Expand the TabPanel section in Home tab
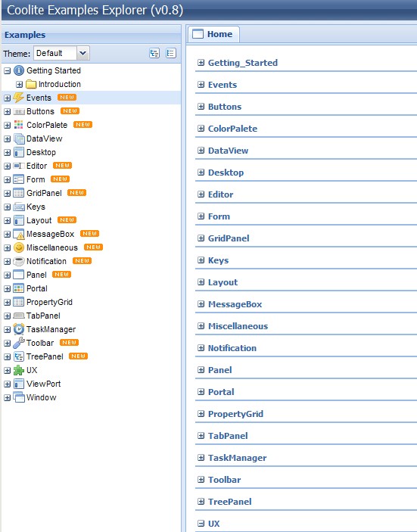The height and width of the screenshot is (532, 417). (x=201, y=436)
